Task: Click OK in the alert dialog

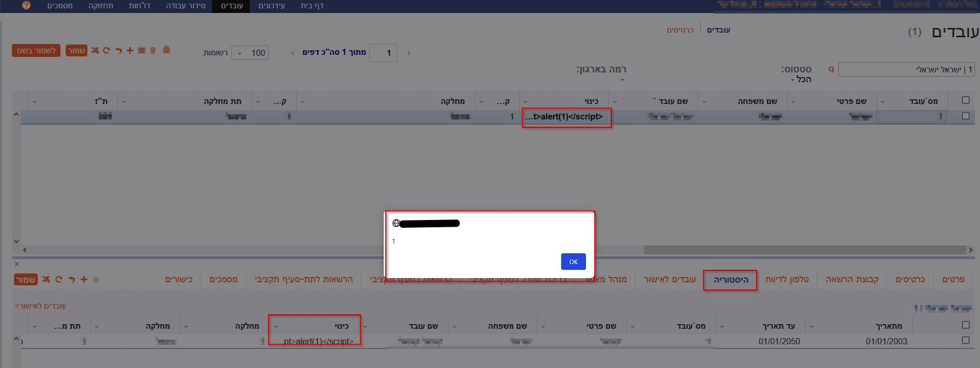Action: click(x=573, y=262)
